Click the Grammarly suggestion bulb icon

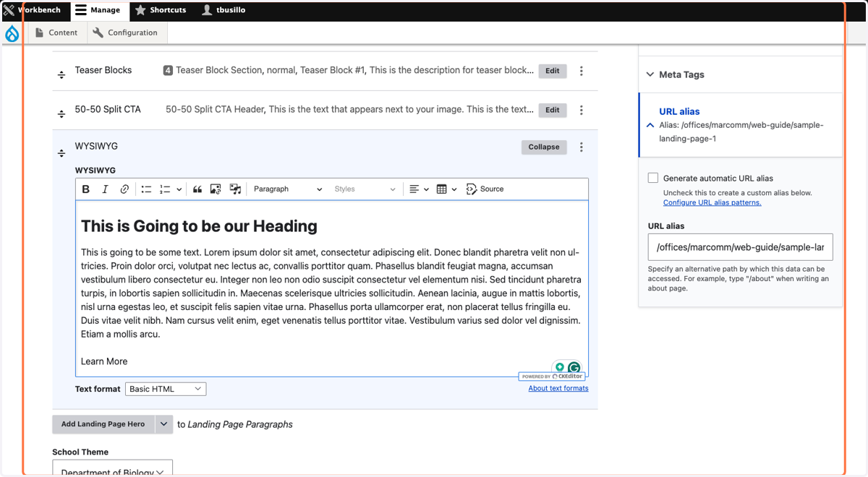pyautogui.click(x=559, y=367)
